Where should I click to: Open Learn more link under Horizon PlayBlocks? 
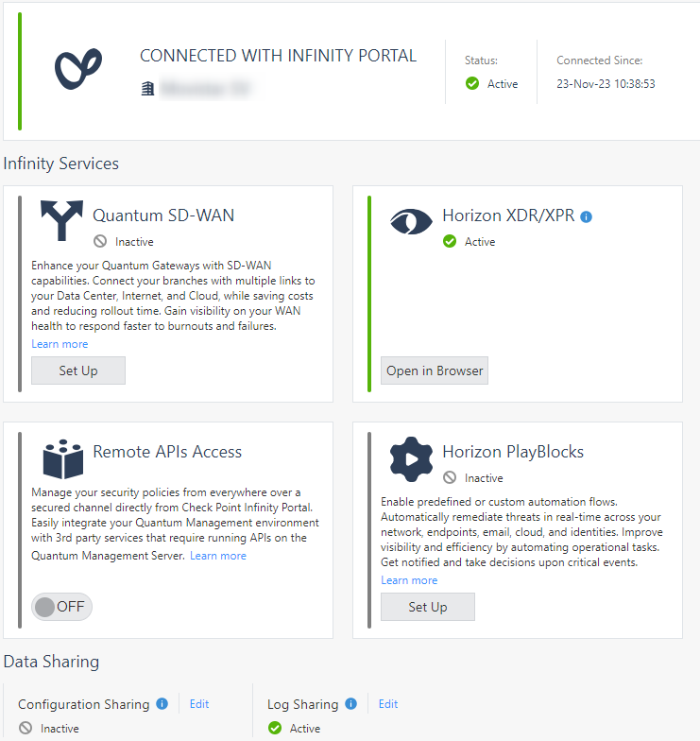(409, 580)
